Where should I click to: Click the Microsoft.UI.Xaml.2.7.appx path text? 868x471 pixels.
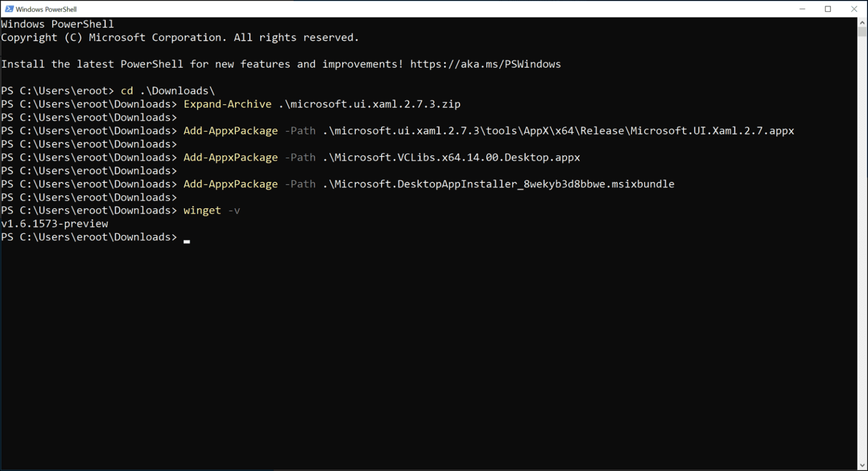tap(558, 131)
